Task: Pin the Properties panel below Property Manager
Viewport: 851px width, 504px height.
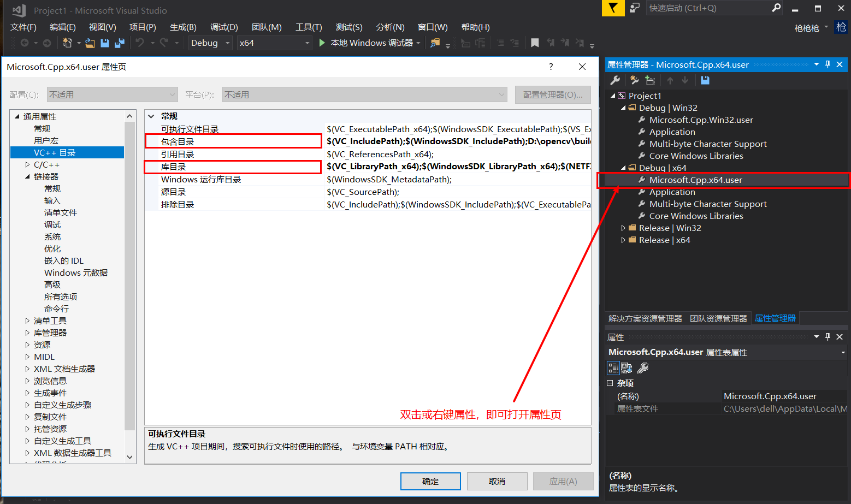Action: coord(828,336)
